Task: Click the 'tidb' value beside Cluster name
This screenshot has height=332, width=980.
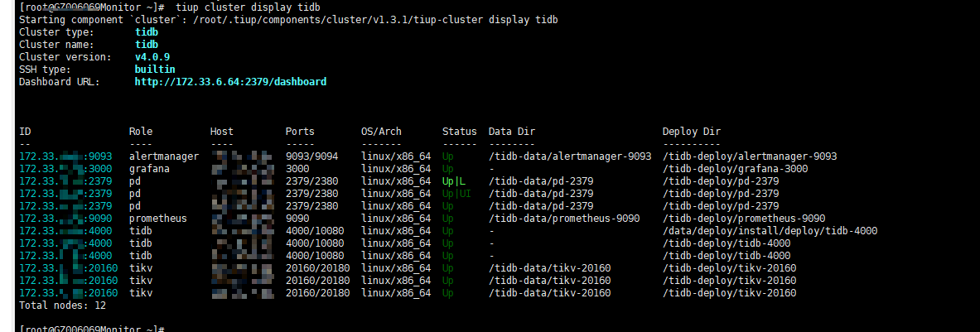Action: [147, 45]
